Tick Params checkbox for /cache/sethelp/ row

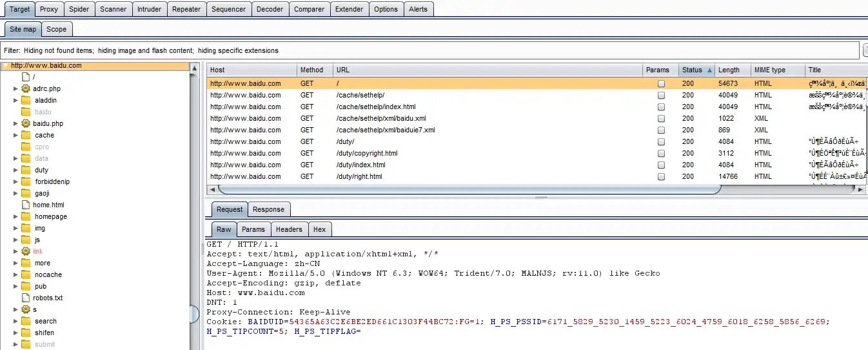[661, 95]
